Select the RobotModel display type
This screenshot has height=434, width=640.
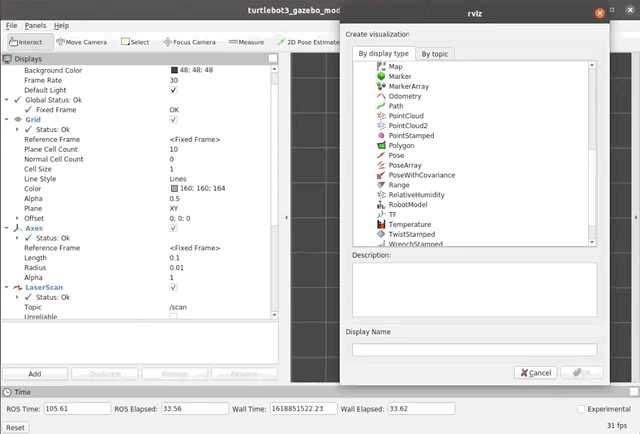(x=408, y=204)
